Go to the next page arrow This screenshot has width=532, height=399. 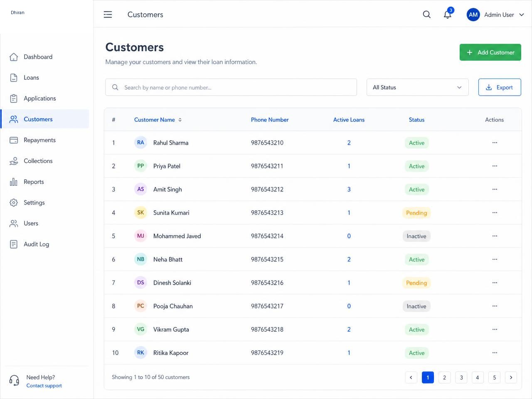pyautogui.click(x=511, y=377)
